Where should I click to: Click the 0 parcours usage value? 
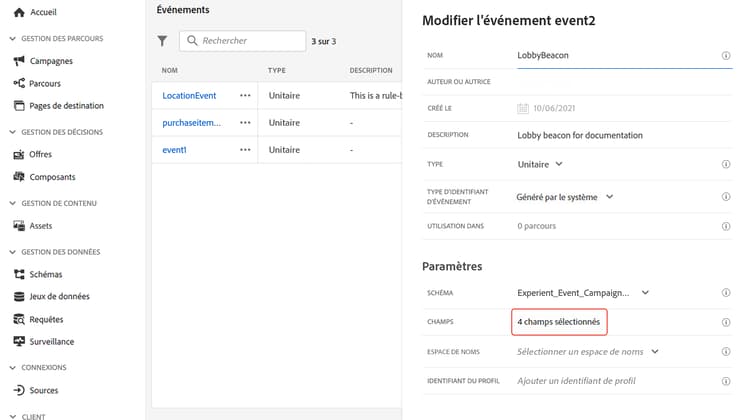[x=536, y=226]
